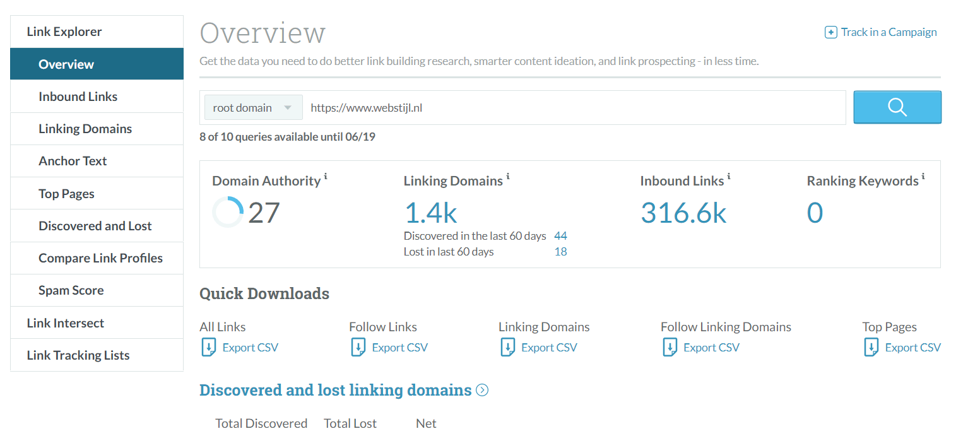Click the download icon under Linking Domains downloads
The width and height of the screenshot is (980, 436).
click(x=507, y=347)
